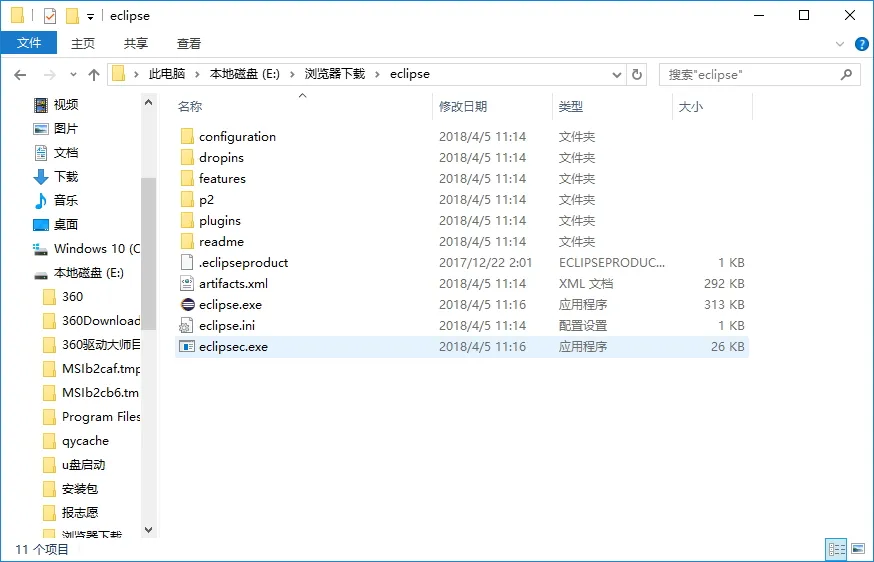Click 浏览器下载 in the breadcrumb path

click(335, 74)
